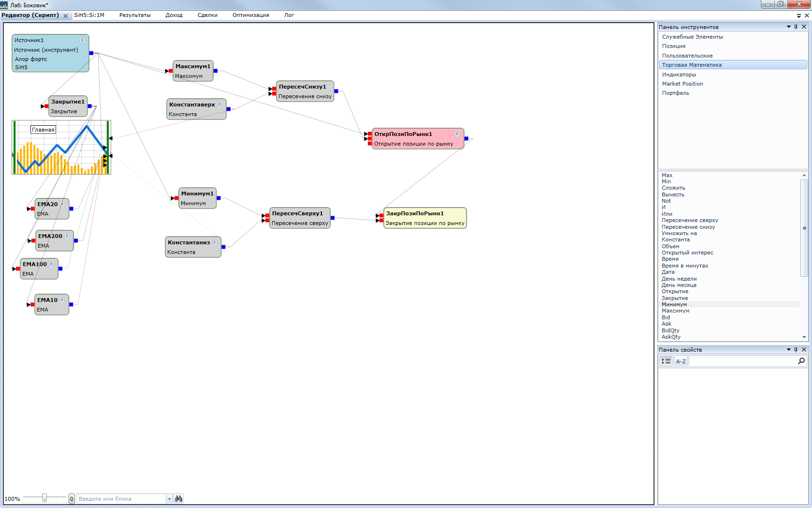Screen dimensions: 812x508
Task: Expand the EMA20 block
Action: 62,204
